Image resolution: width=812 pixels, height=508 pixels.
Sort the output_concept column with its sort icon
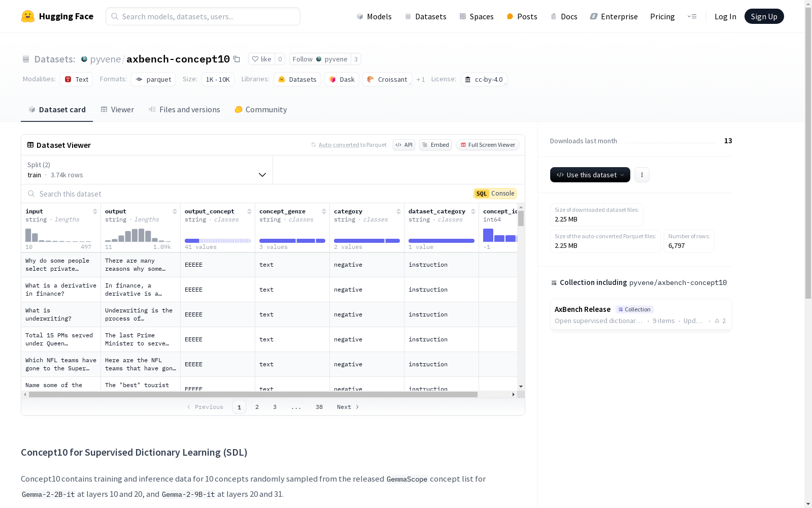click(249, 211)
